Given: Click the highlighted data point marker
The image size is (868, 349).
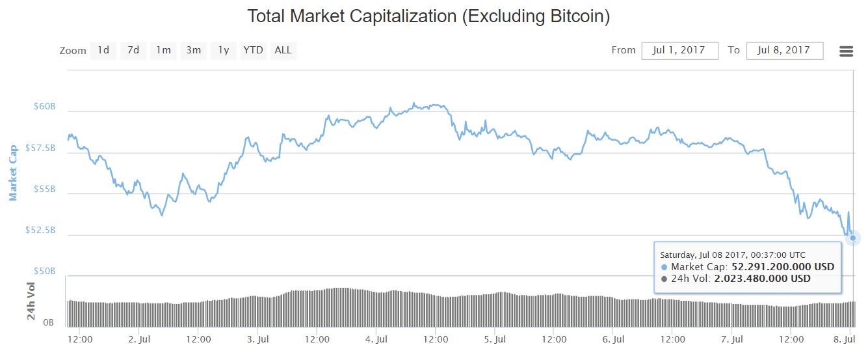Looking at the screenshot, I should (x=853, y=238).
